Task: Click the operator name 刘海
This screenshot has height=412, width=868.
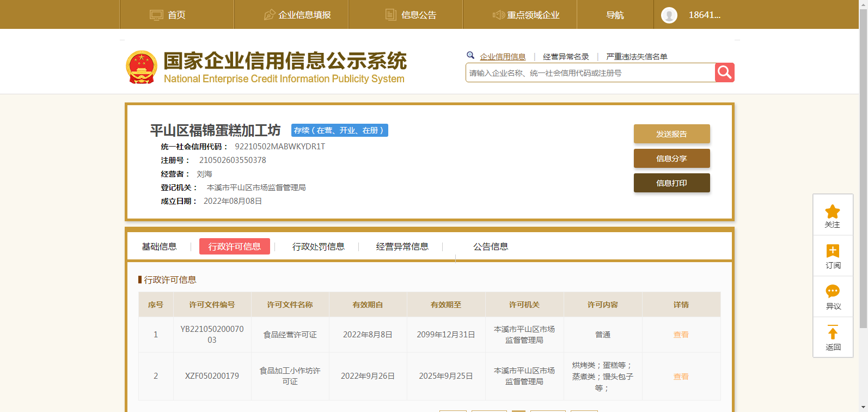Action: pos(205,174)
